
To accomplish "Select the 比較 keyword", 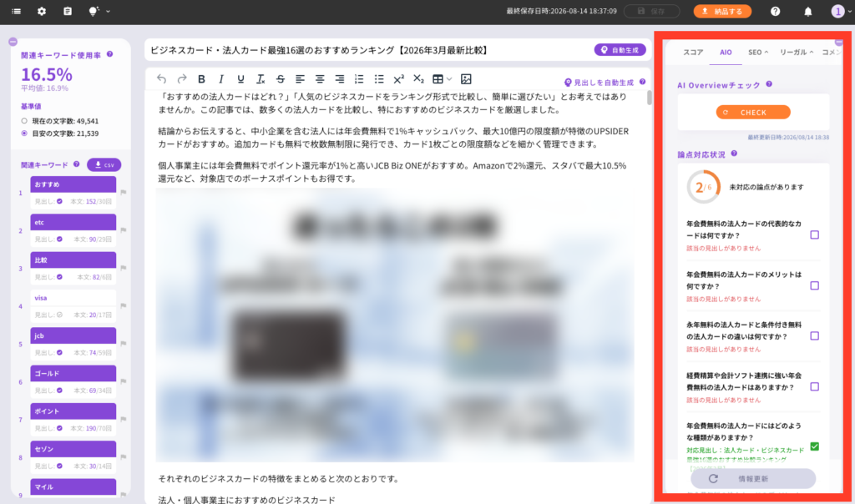I will (73, 260).
